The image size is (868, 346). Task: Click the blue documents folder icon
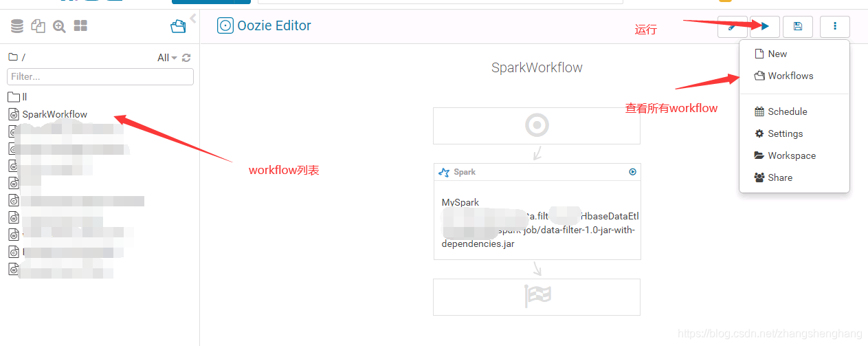(178, 26)
